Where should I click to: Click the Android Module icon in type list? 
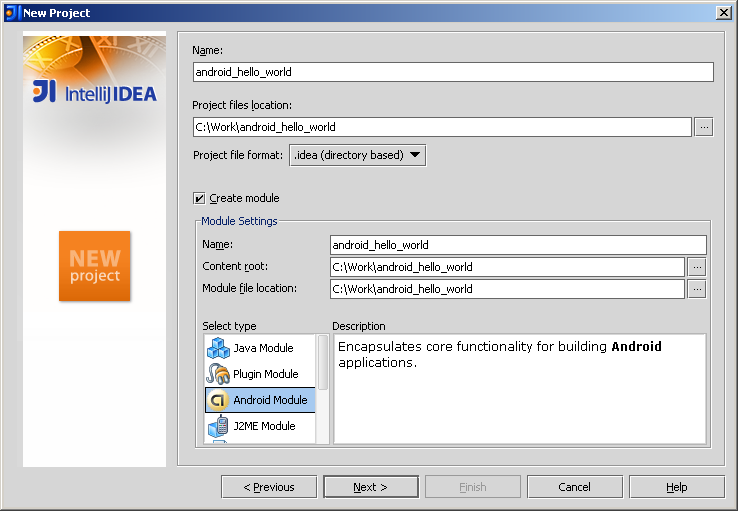(x=218, y=400)
